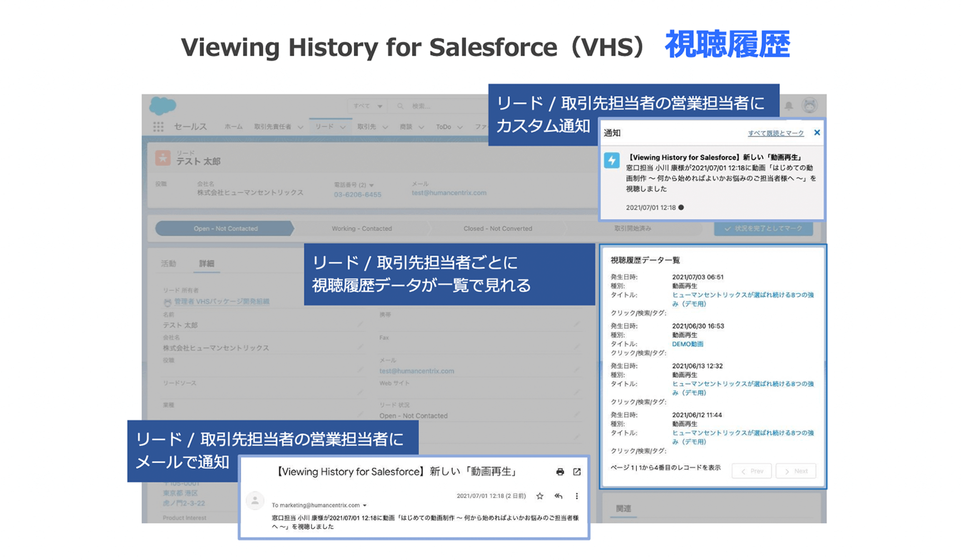The width and height of the screenshot is (963, 560).
Task: Switch to the 詳細 tab
Action: [207, 264]
